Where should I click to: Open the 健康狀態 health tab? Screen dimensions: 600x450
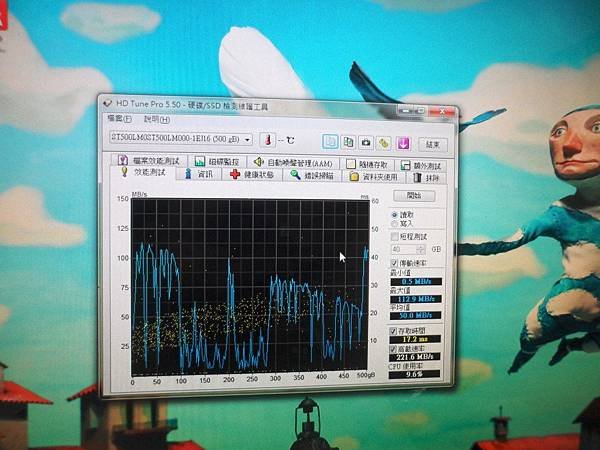coord(253,175)
